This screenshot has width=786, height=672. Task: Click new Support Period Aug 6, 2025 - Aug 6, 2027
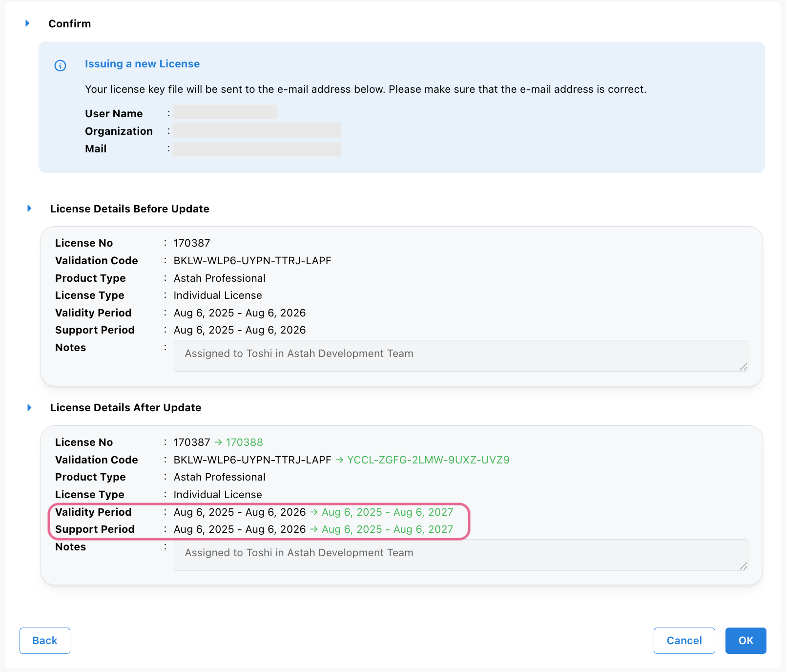[388, 529]
